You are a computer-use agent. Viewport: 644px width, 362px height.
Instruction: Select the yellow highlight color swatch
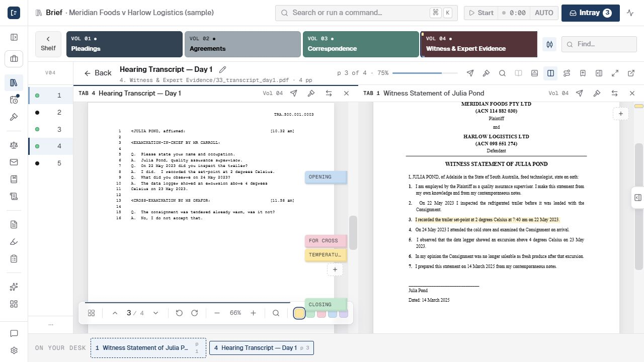(299, 313)
